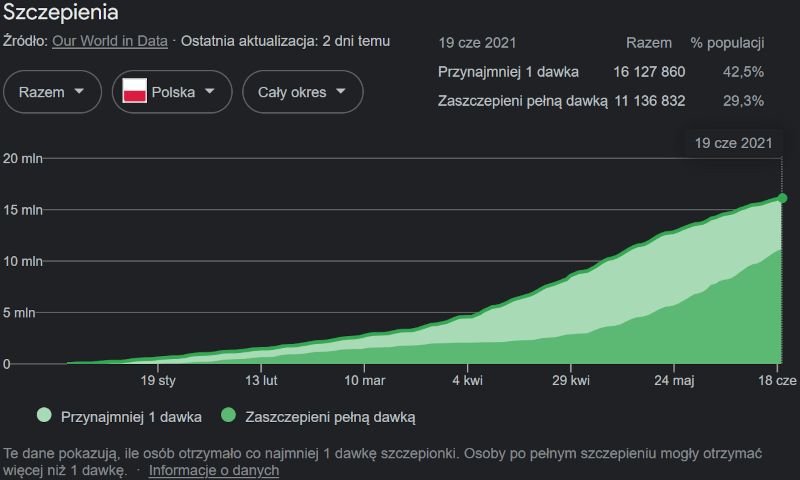
Task: Click the 10 mar axis label
Action: point(365,381)
